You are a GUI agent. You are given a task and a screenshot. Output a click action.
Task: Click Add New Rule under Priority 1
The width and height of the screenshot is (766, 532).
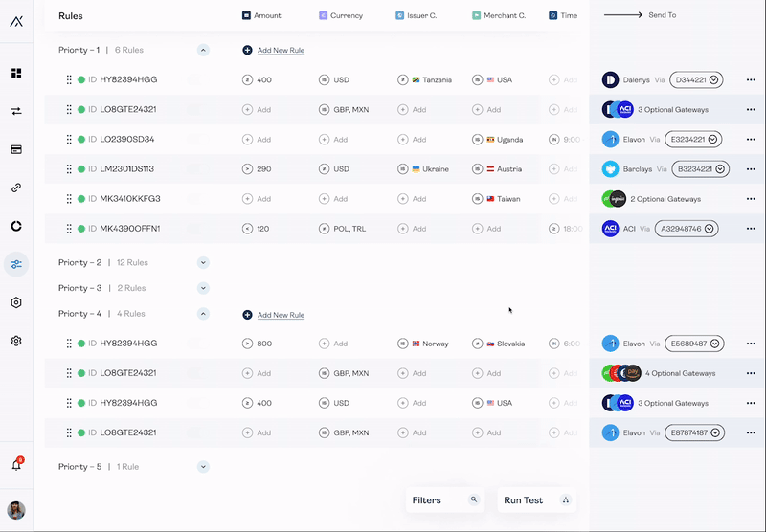pos(281,51)
